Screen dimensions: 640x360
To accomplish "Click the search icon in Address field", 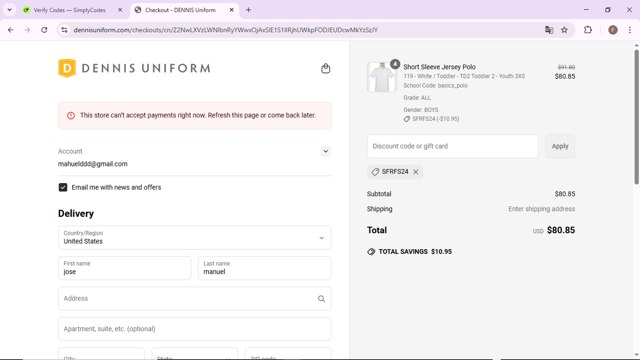I will click(321, 299).
